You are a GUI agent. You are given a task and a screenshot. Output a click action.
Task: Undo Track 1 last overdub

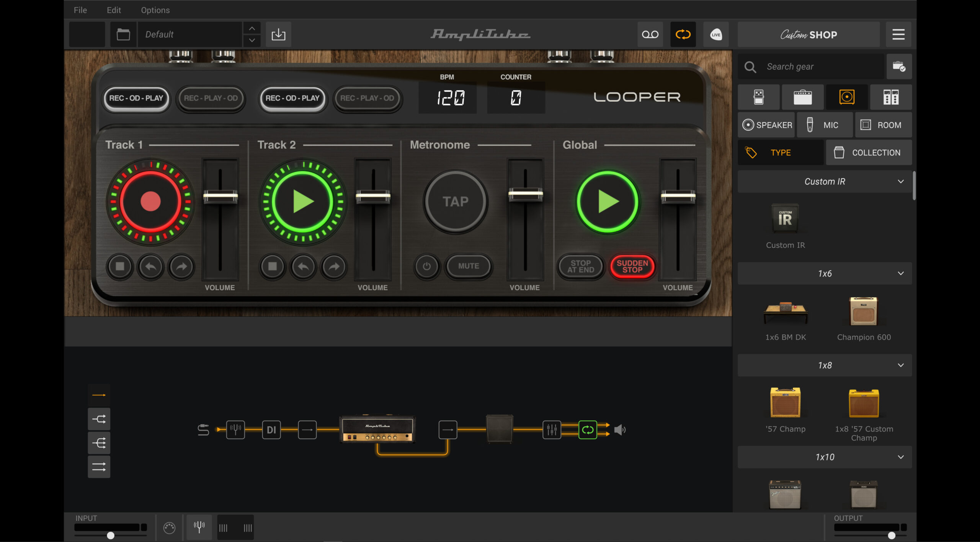[x=150, y=266]
